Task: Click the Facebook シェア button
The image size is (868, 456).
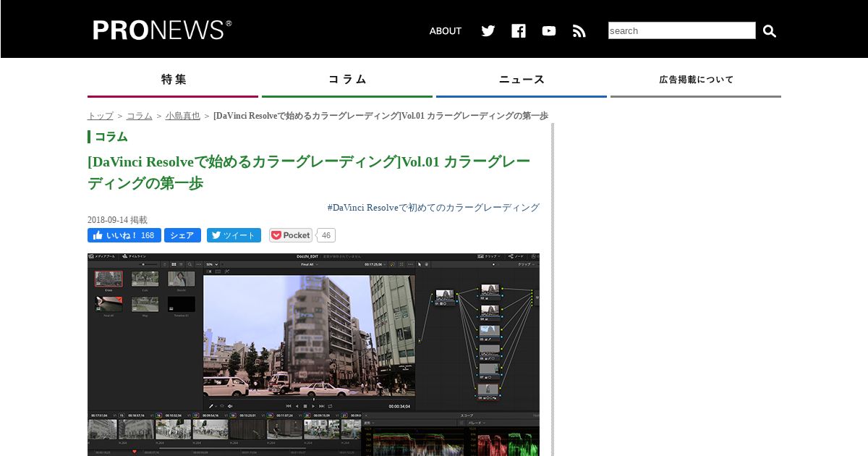Action: pyautogui.click(x=182, y=235)
